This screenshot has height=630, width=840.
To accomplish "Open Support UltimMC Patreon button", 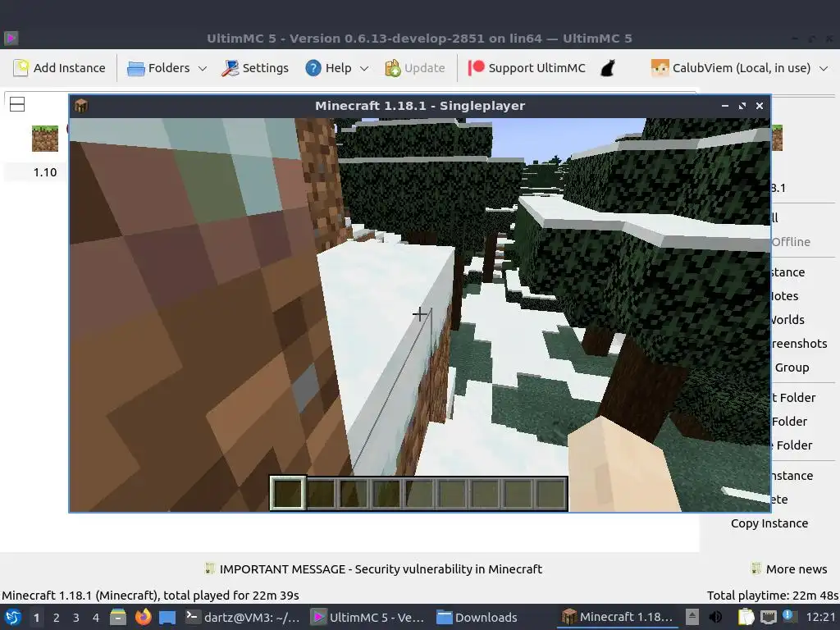I will [x=527, y=68].
